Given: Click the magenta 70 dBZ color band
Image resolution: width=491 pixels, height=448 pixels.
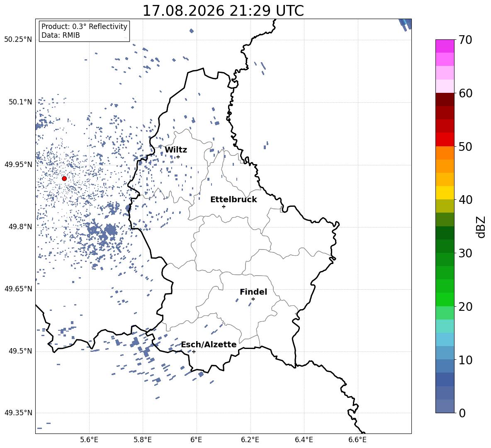Looking at the screenshot, I should click(x=445, y=46).
